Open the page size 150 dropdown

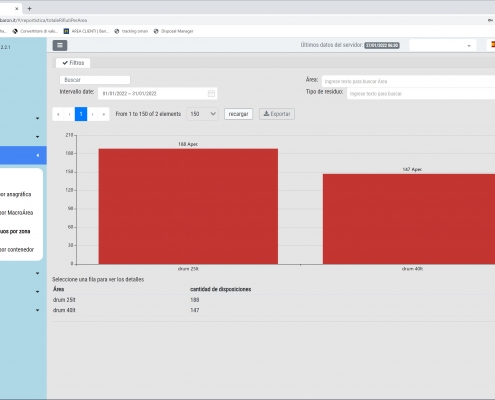[x=202, y=114]
